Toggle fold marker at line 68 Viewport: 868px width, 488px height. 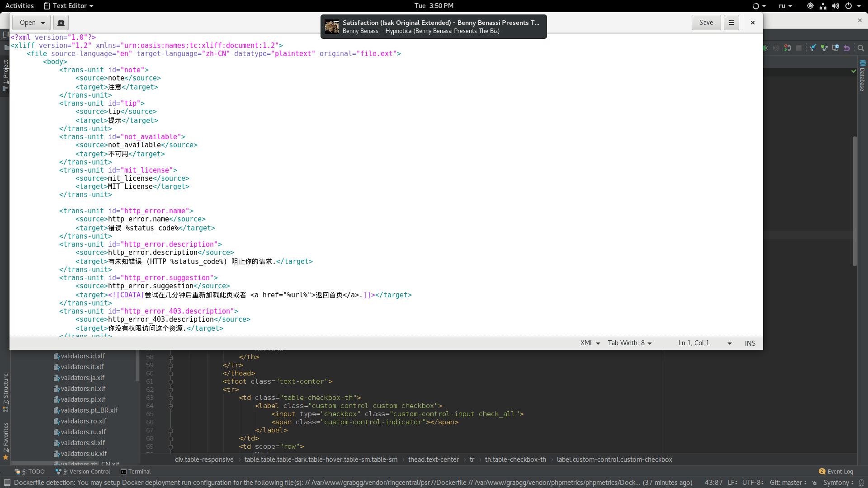click(170, 439)
